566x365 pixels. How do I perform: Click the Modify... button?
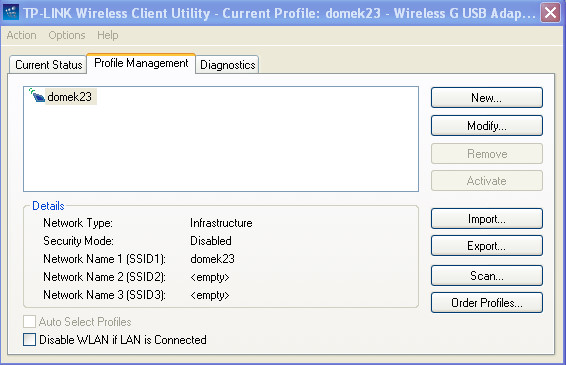(x=487, y=126)
